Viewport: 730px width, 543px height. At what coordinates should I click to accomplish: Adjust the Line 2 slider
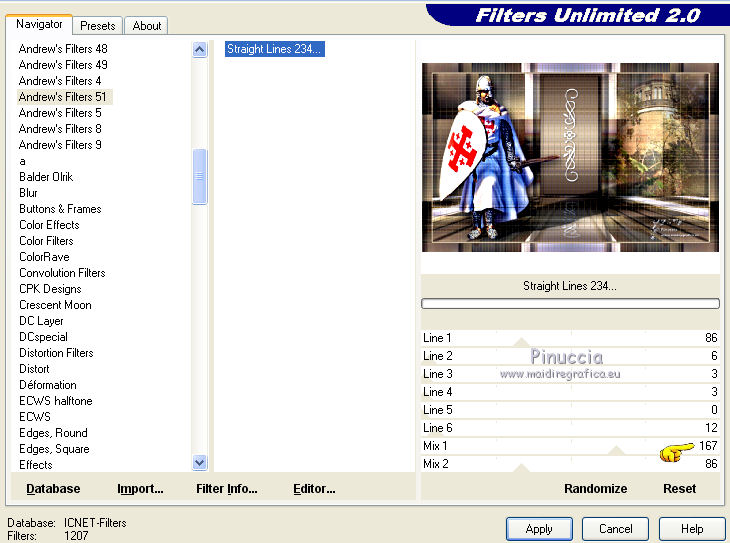[570, 356]
